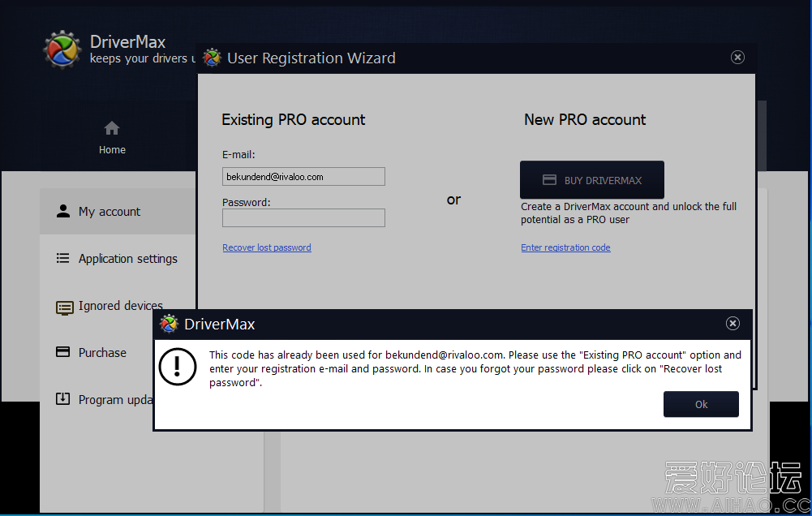This screenshot has width=812, height=516.
Task: Click the E-mail: field label
Action: pyautogui.click(x=238, y=154)
